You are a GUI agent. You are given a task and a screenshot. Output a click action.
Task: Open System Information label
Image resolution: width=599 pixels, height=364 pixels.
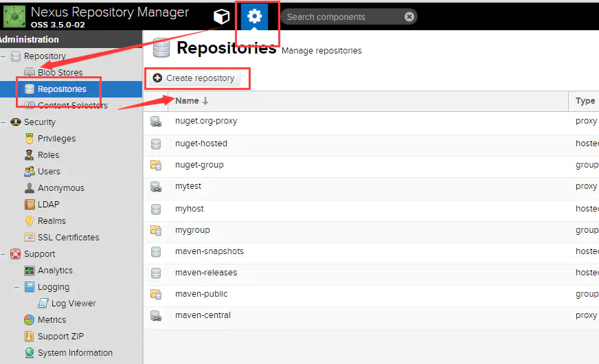click(75, 352)
